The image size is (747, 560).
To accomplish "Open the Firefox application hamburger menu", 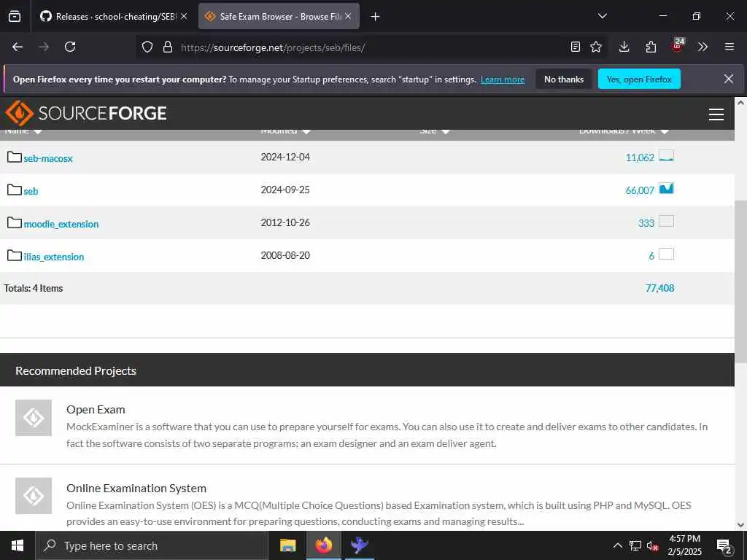I will point(729,47).
